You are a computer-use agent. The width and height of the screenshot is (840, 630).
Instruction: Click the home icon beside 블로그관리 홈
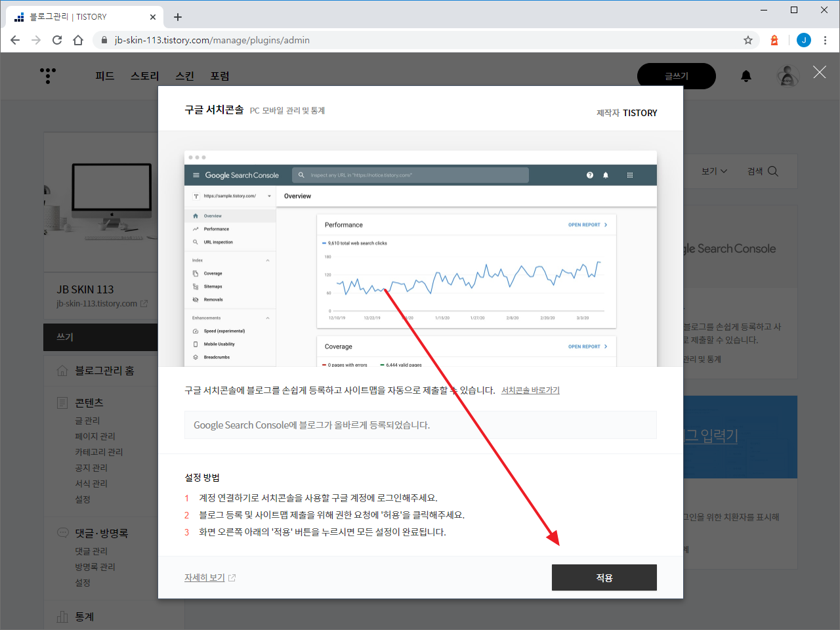coord(62,371)
